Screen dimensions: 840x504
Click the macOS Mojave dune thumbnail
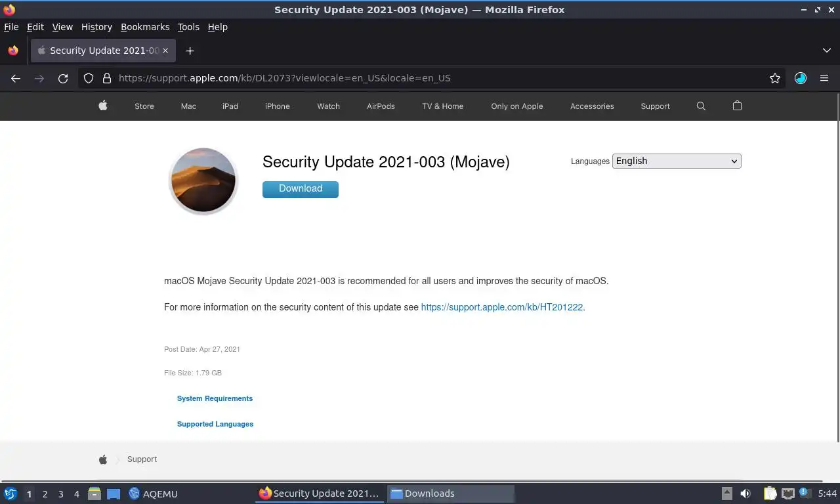pos(203,181)
